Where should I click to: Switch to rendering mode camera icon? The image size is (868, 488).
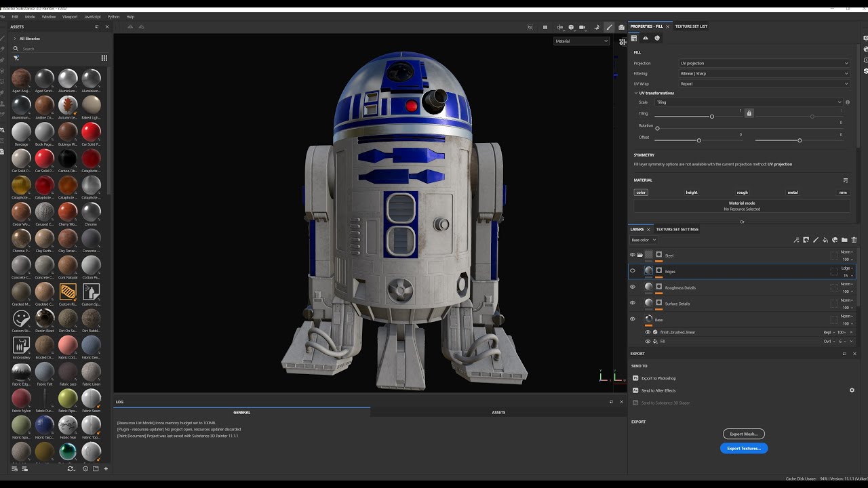pos(621,27)
